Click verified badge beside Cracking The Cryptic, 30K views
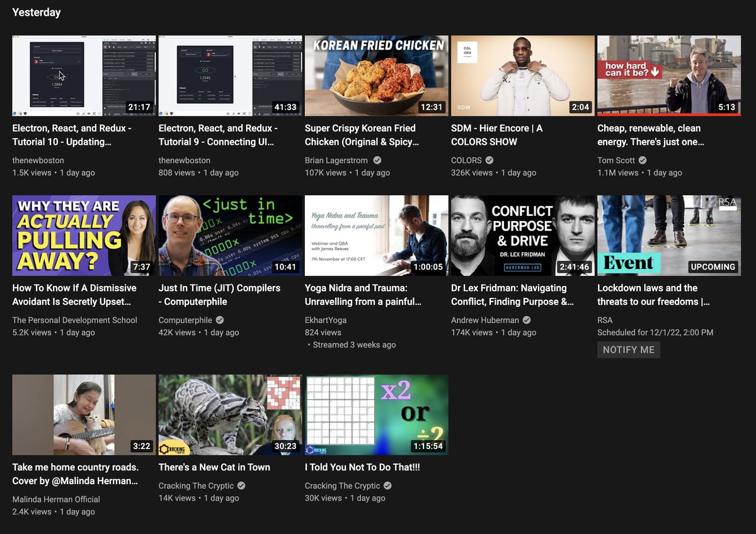The height and width of the screenshot is (534, 756). [387, 486]
